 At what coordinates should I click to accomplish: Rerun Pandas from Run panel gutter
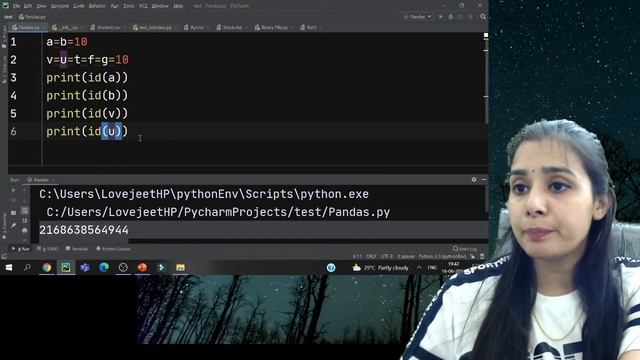[x=13, y=190]
